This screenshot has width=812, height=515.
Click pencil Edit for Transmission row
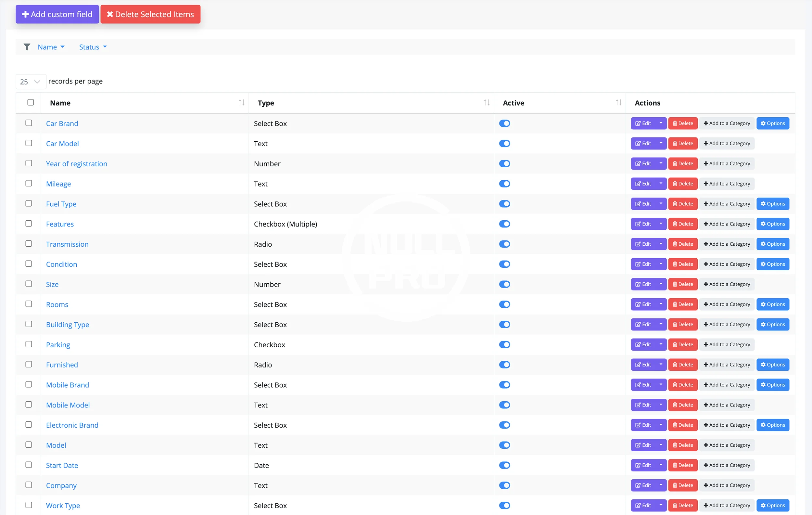click(x=643, y=244)
